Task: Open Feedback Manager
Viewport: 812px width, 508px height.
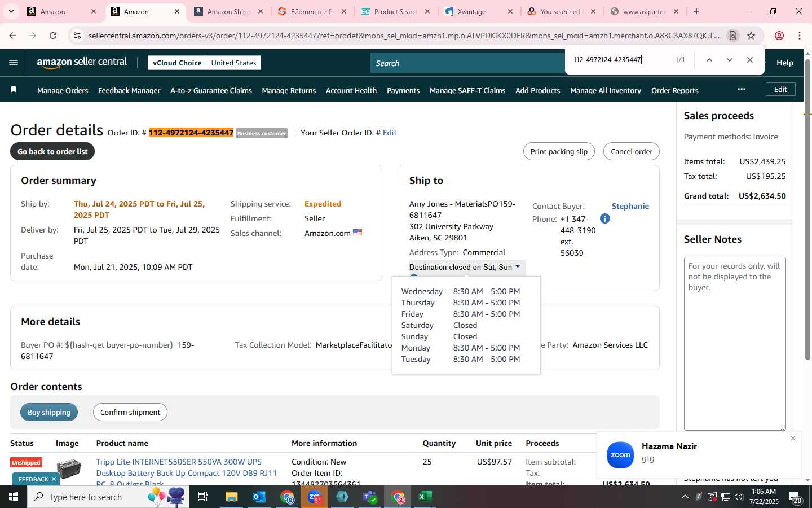Action: tap(129, 90)
